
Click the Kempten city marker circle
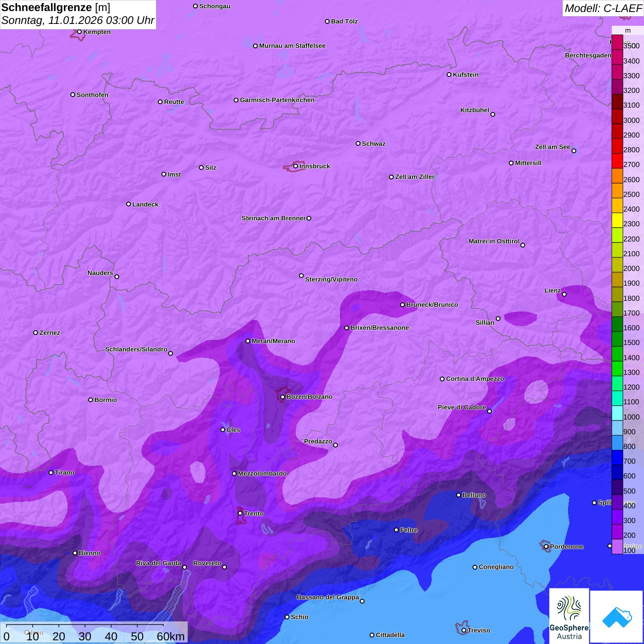click(x=80, y=32)
